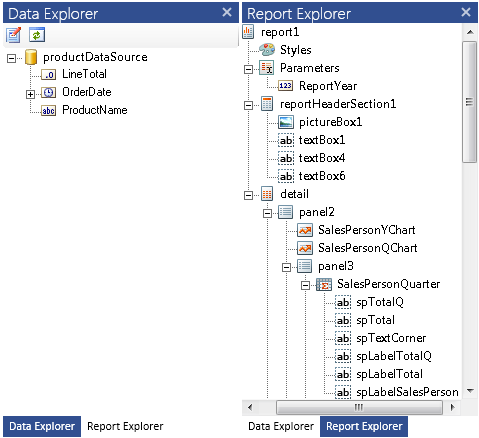Viewport: 479px width, 438px height.
Task: Close the Report Explorer panel
Action: point(466,12)
